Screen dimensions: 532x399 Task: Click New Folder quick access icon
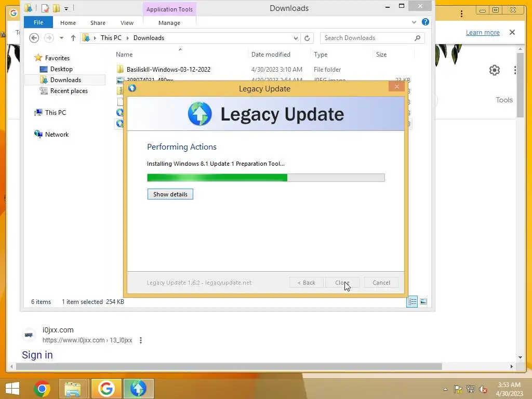pos(56,8)
